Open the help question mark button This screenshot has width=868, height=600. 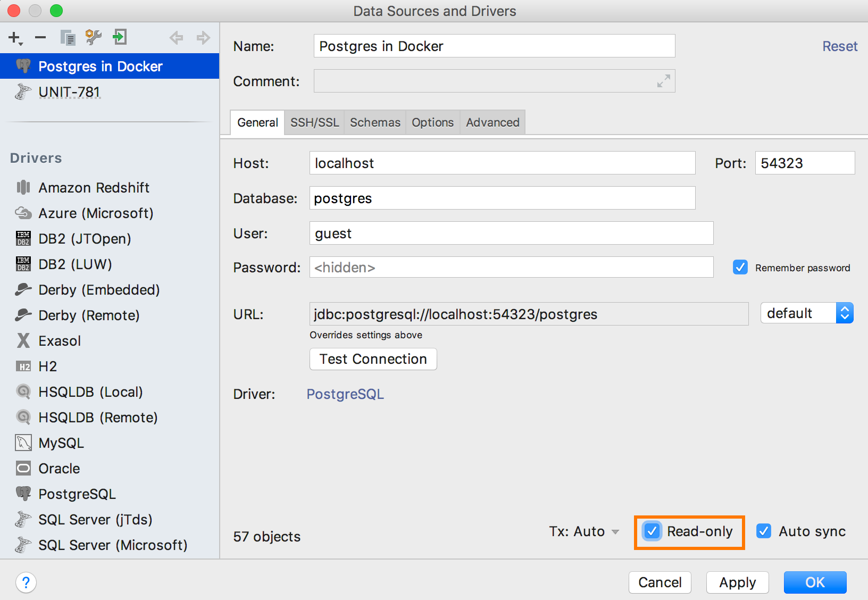coord(26,582)
